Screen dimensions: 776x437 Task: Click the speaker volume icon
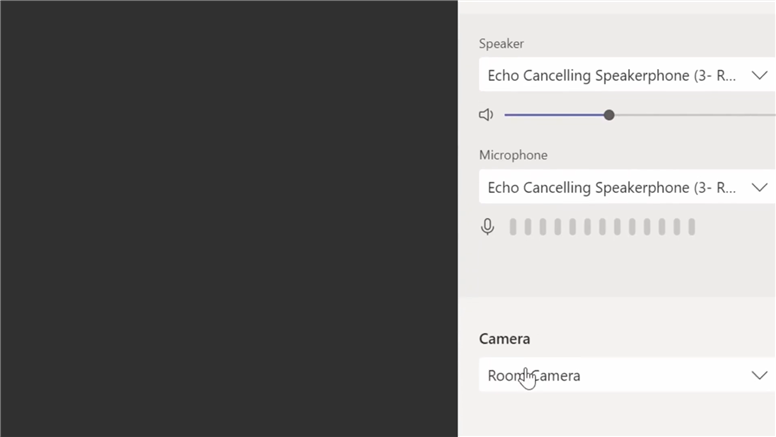(486, 115)
